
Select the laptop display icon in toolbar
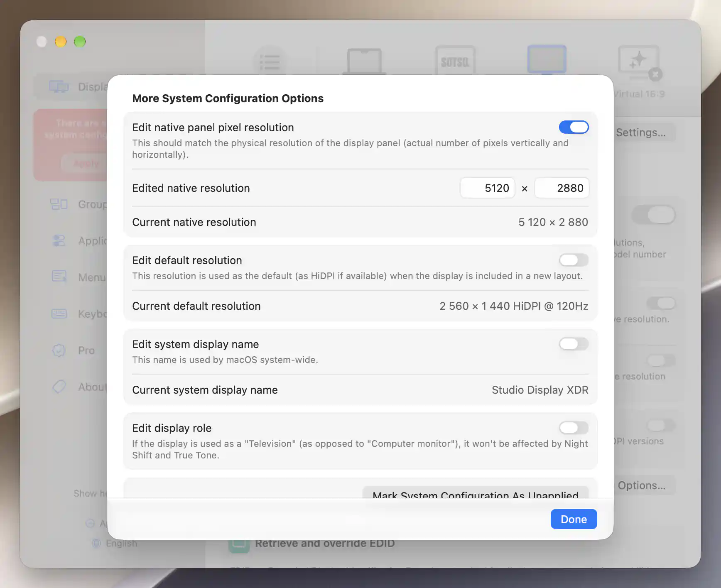(x=364, y=61)
